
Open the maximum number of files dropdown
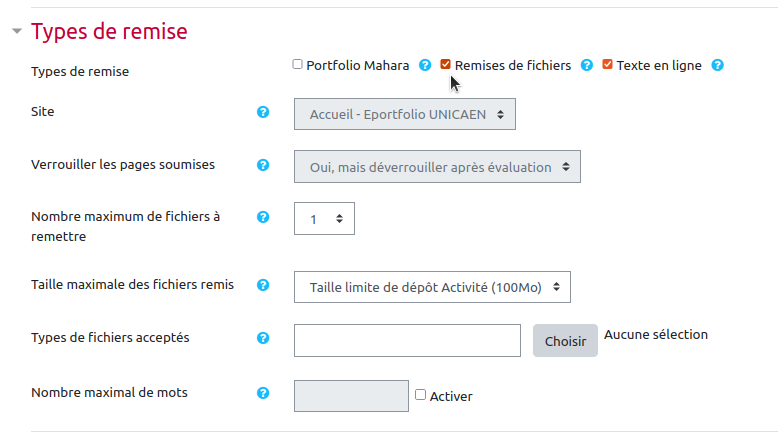(324, 218)
